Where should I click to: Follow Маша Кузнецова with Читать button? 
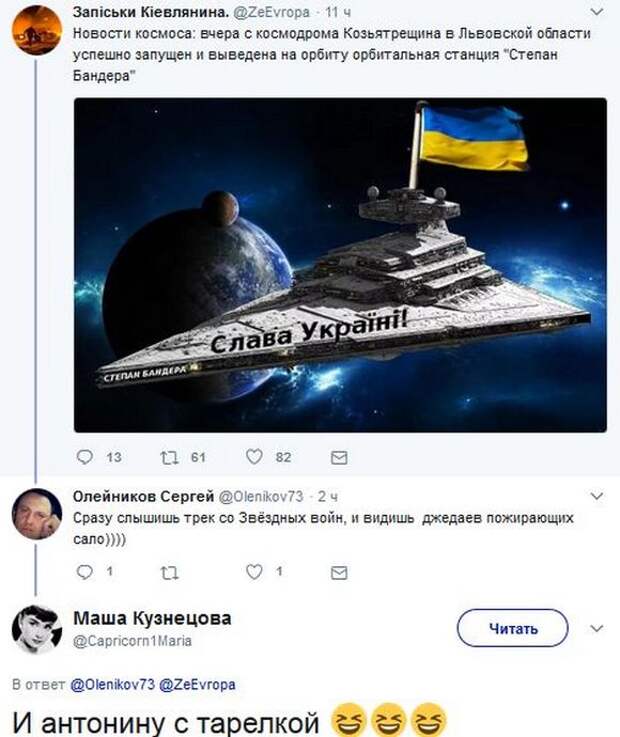coord(513,628)
